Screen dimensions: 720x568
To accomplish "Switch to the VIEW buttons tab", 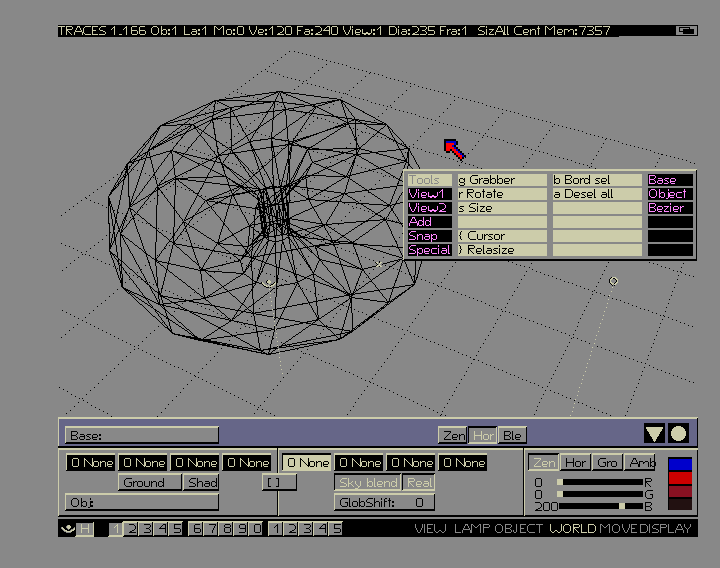I will coord(430,529).
